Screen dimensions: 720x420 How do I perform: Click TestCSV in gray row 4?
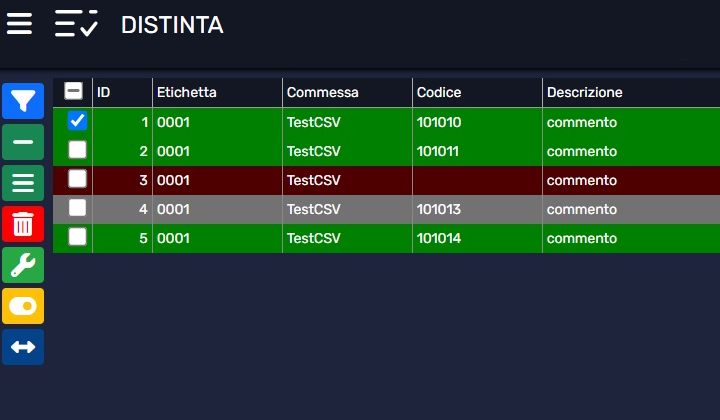(314, 209)
